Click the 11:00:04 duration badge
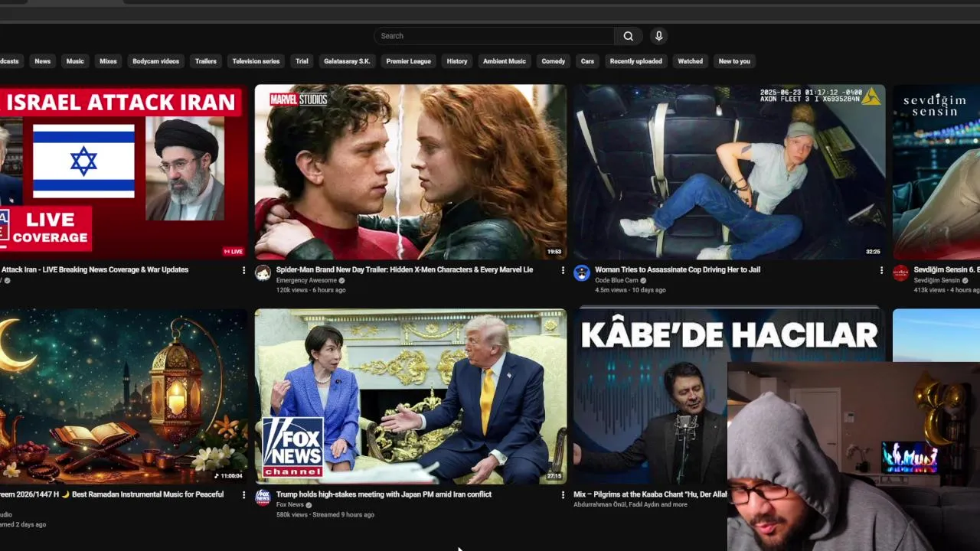 pos(228,476)
